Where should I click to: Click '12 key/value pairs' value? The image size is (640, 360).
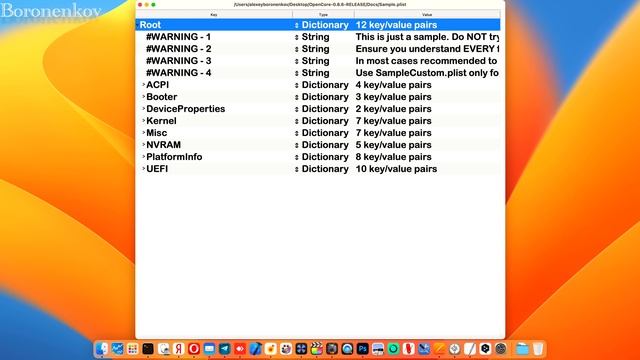pyautogui.click(x=396, y=25)
